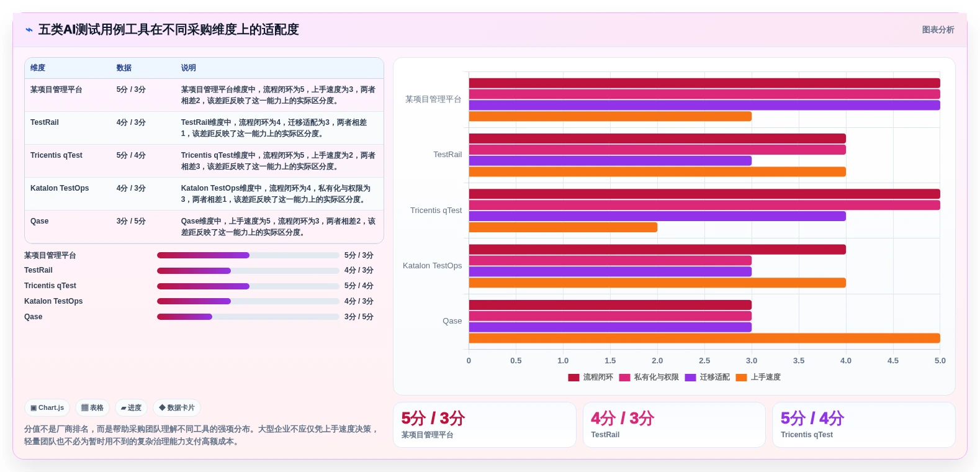
Task: Click the TestRail progress bar
Action: [248, 271]
